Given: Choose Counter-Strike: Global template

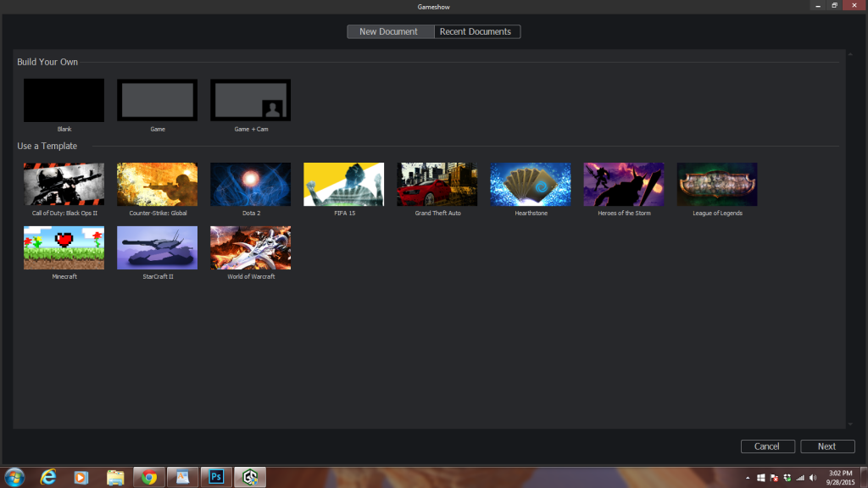Looking at the screenshot, I should 157,184.
